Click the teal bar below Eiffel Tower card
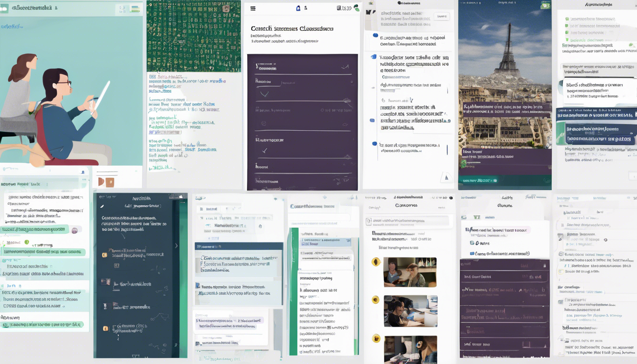The height and width of the screenshot is (364, 637). [x=505, y=181]
